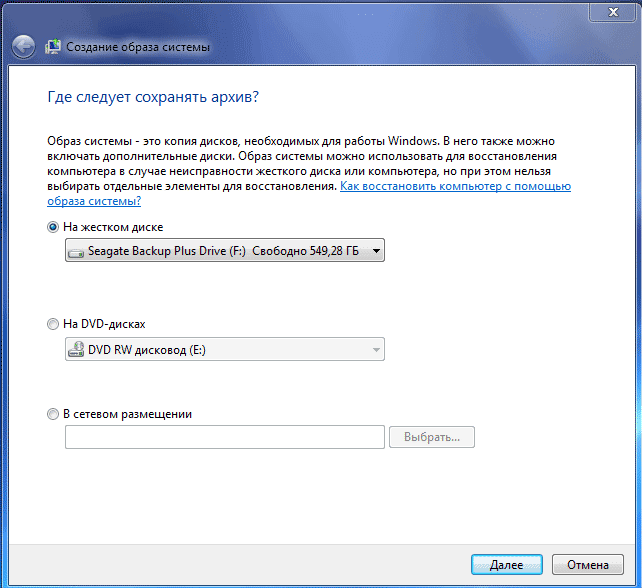Expand the hard disk list dropdown arrow

375,252
